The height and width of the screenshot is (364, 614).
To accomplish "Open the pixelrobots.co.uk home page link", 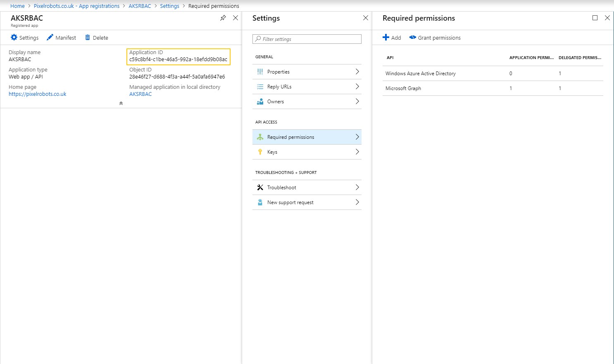I will tap(38, 94).
